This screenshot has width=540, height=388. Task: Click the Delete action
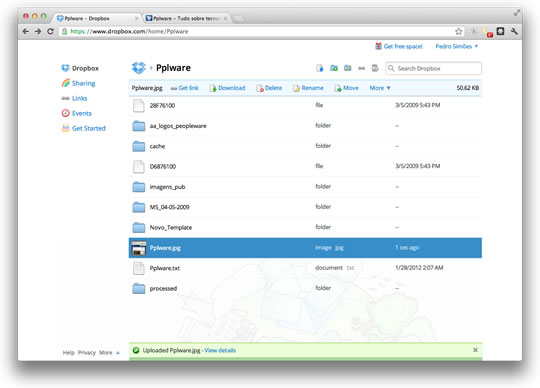point(269,88)
